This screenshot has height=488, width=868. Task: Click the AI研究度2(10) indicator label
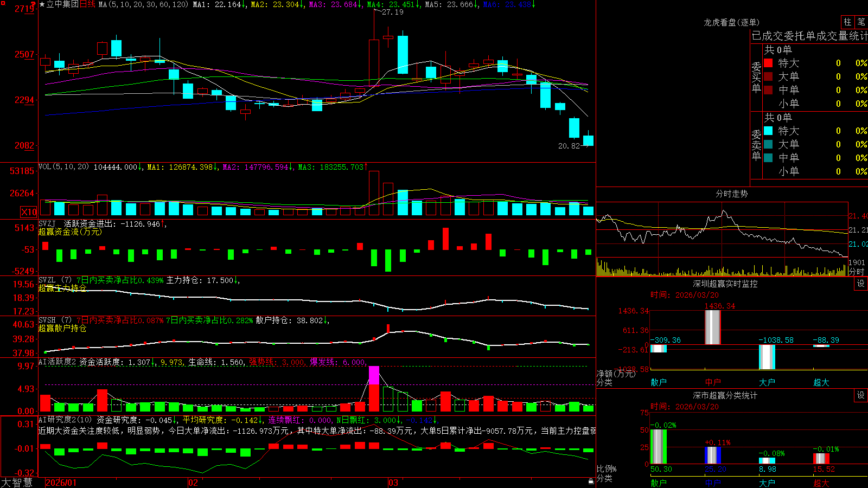coord(65,420)
